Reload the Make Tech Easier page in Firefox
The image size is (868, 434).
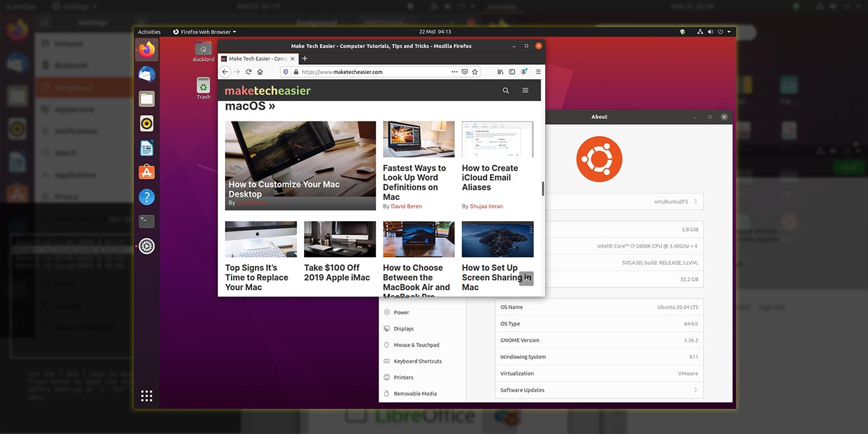248,71
